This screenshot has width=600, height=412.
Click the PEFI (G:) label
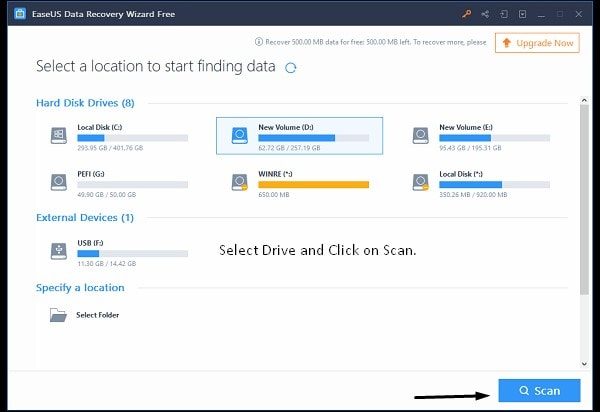tap(91, 174)
